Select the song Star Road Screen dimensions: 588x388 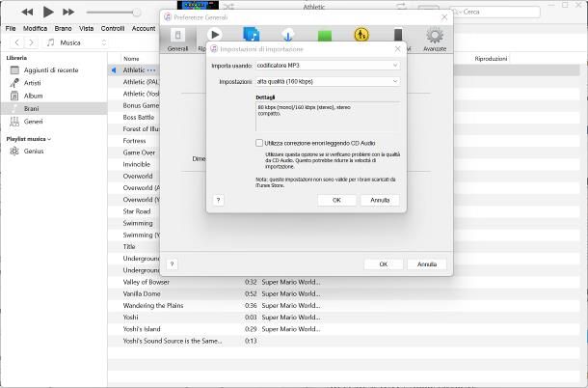coord(137,211)
